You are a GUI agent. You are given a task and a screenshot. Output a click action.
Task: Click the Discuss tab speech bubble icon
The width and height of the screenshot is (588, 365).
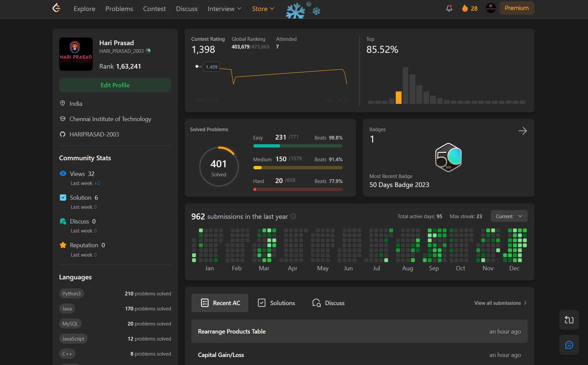317,303
